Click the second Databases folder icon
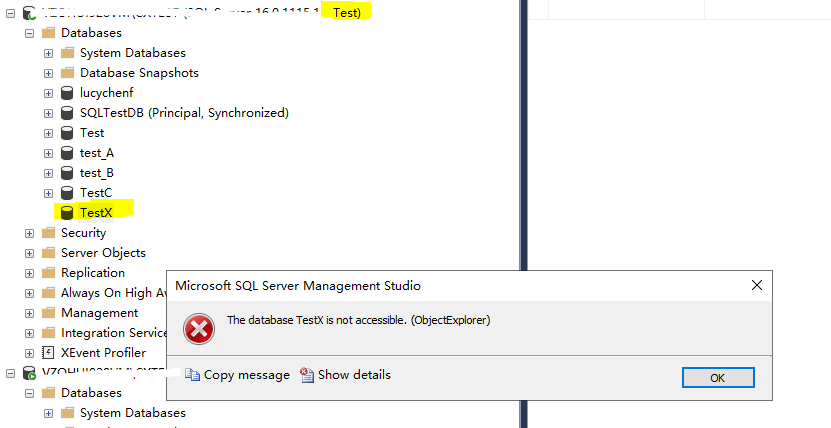 [x=48, y=393]
